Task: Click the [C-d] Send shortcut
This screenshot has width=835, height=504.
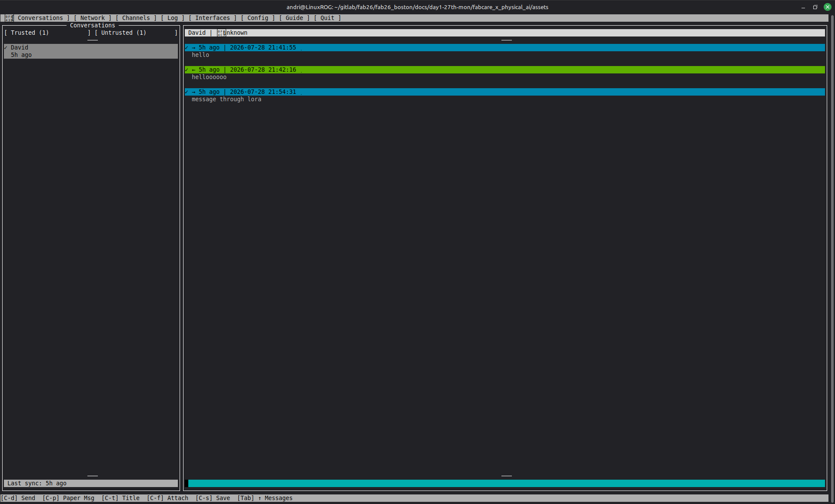Action: pos(18,498)
